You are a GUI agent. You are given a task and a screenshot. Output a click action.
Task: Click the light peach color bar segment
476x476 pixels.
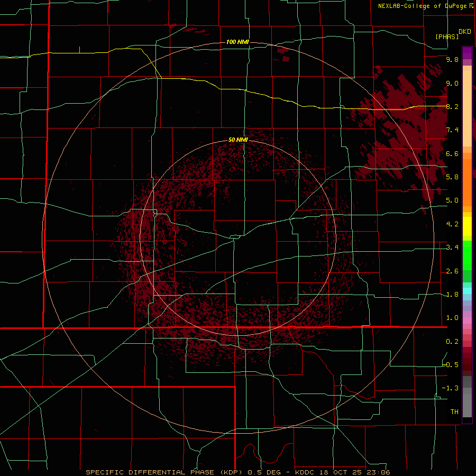click(467, 109)
